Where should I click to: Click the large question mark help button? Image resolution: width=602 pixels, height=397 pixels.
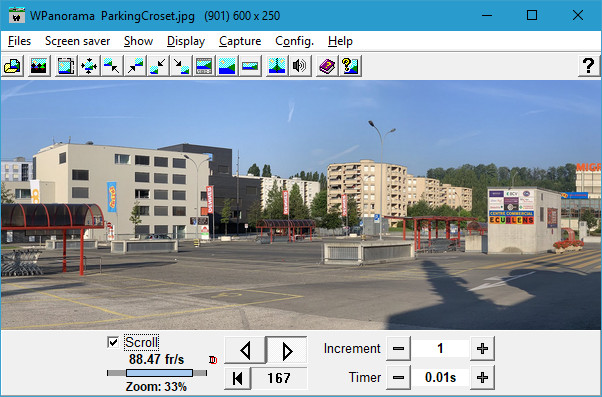point(589,66)
